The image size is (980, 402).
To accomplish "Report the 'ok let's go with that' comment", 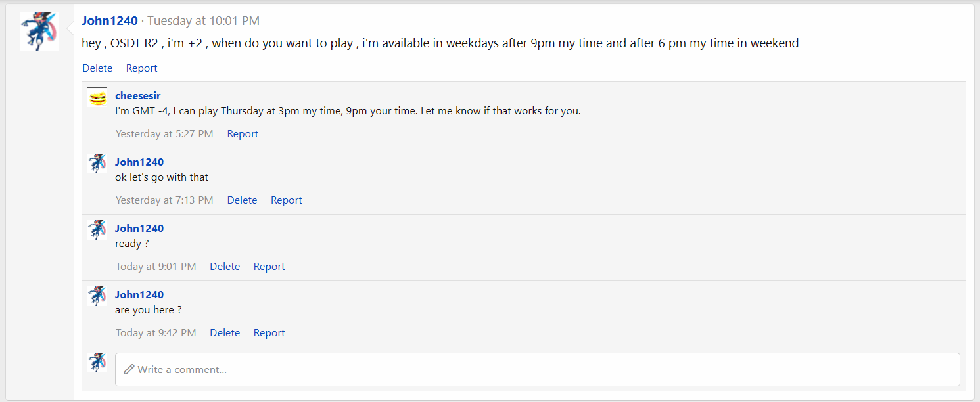I will [x=286, y=200].
